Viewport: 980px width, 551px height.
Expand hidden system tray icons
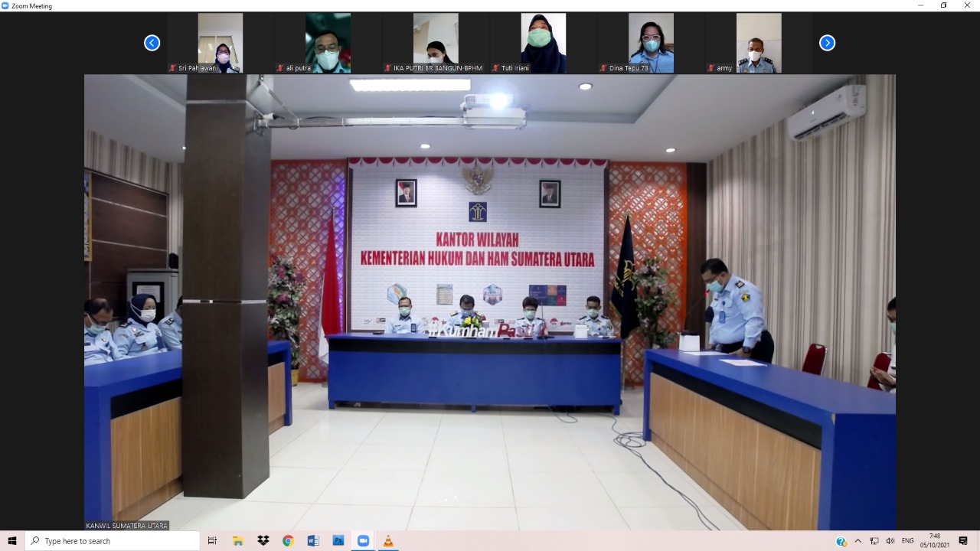(857, 541)
